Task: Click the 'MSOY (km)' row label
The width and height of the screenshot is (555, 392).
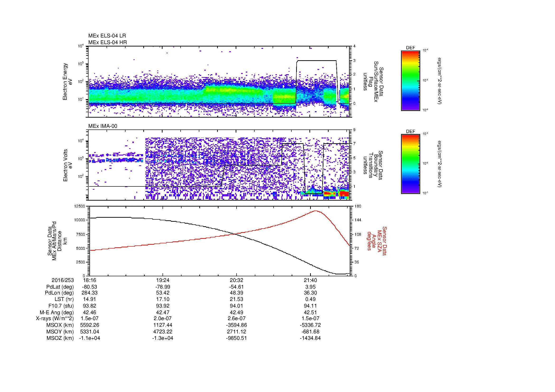Action: 60,332
